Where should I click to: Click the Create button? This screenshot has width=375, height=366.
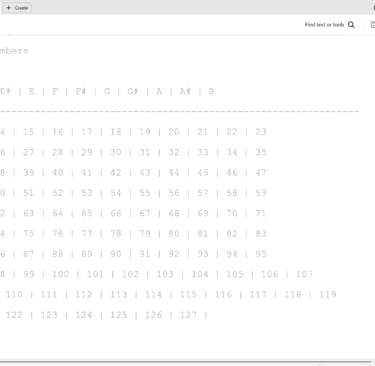pyautogui.click(x=17, y=8)
